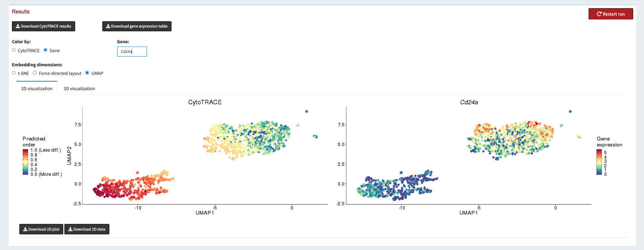Select the CytoTRACE color-by option

[13, 50]
